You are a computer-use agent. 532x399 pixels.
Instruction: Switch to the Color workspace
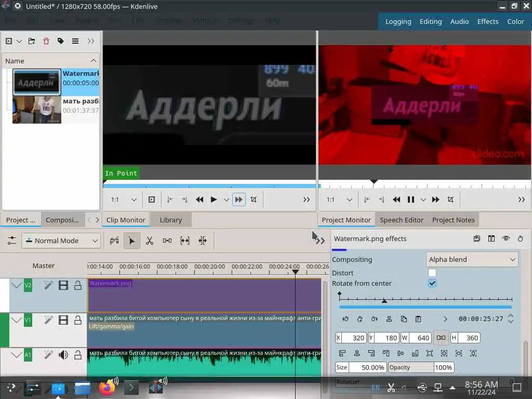tap(515, 21)
